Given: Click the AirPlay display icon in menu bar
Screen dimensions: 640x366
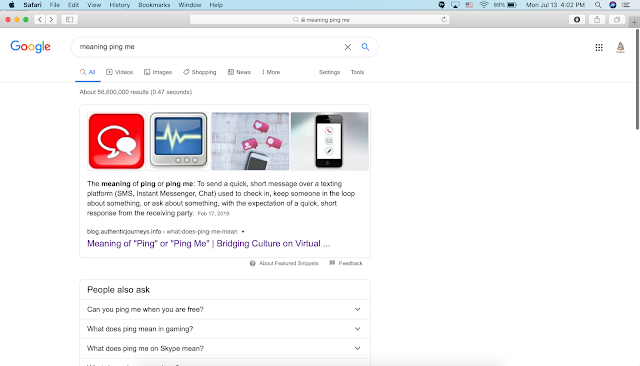Looking at the screenshot, I should [x=455, y=5].
